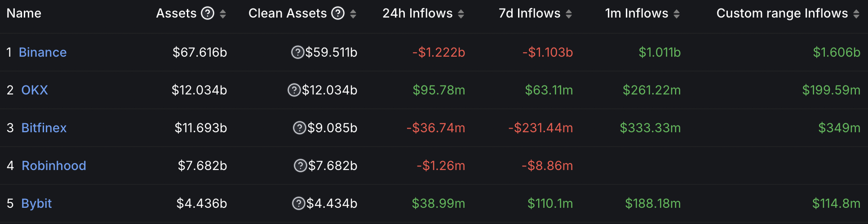Viewport: 868px width, 224px height.
Task: Click help icon before Robinhood clean assets value
Action: 300,166
